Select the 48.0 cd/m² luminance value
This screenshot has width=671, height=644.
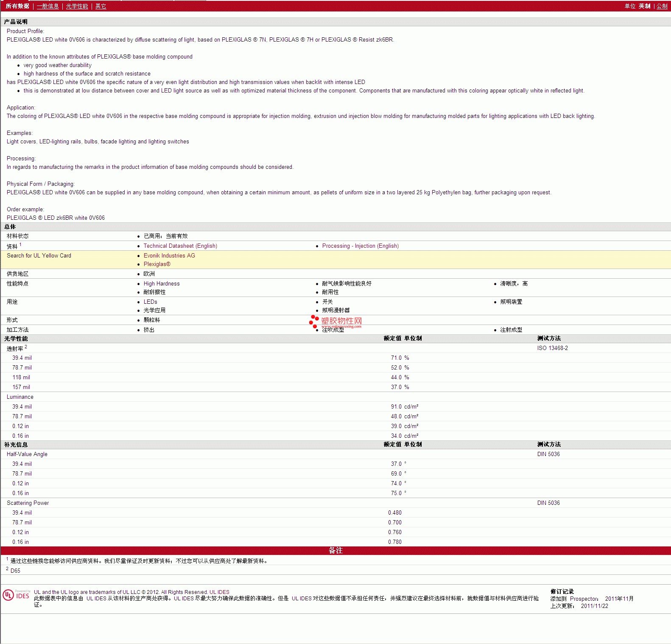point(405,416)
